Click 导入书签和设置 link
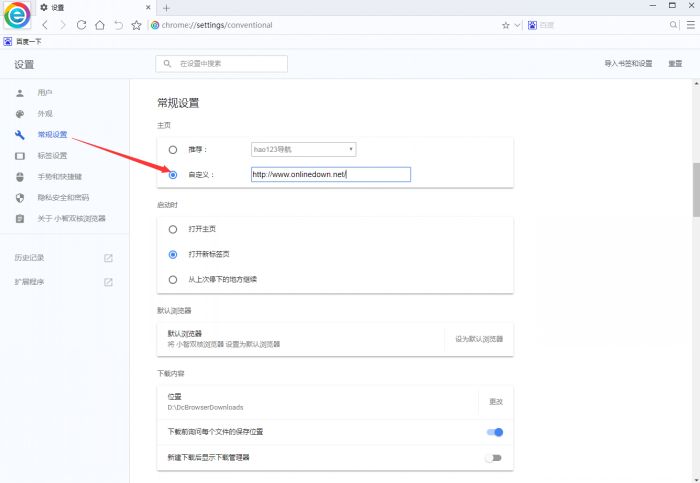The image size is (700, 483). 628,64
